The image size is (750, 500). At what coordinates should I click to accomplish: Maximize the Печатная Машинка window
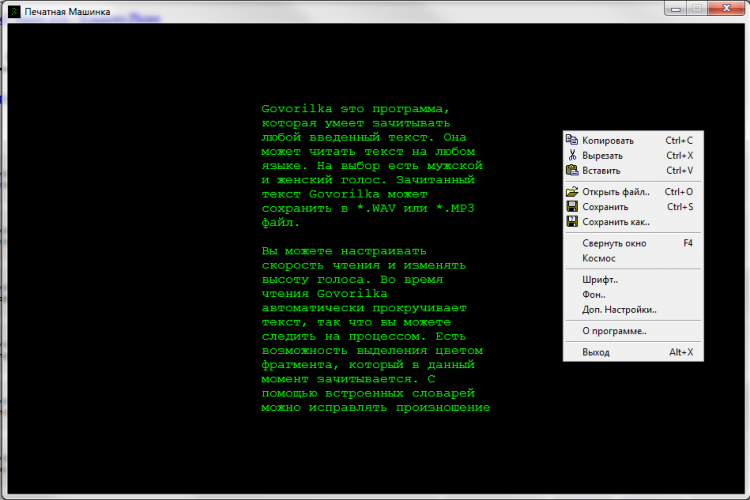click(x=696, y=8)
